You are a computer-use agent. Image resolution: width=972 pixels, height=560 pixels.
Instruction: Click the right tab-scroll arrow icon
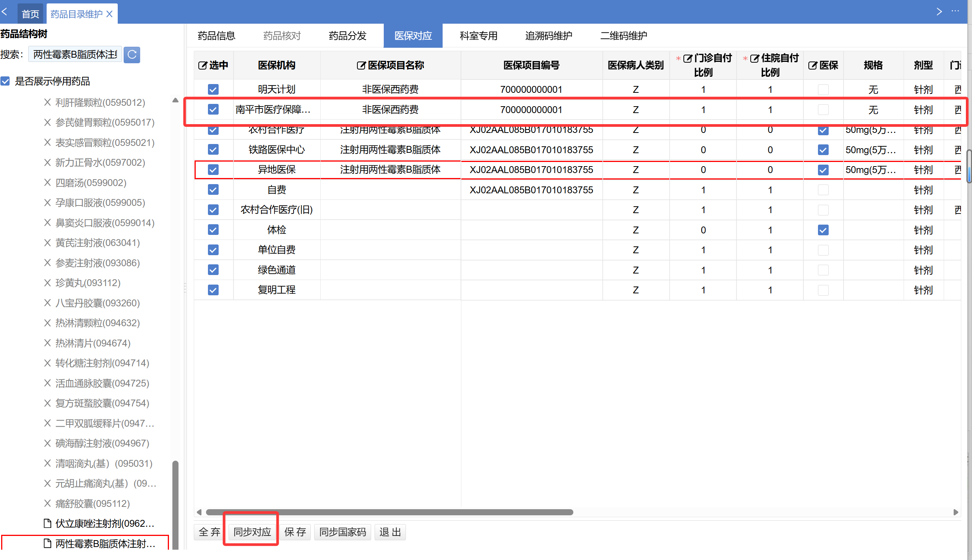coord(939,11)
